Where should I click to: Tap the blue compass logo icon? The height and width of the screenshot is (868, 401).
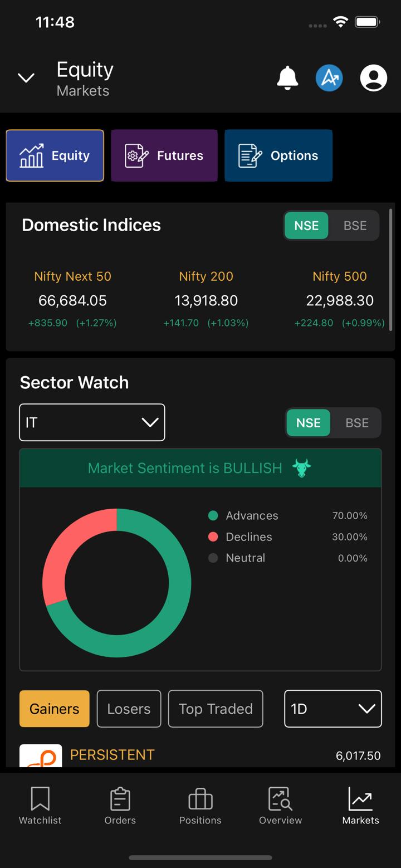[x=329, y=78]
